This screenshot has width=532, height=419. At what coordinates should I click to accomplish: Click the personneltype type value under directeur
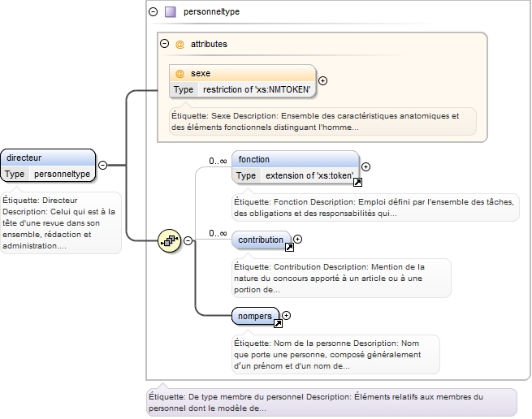pos(62,174)
